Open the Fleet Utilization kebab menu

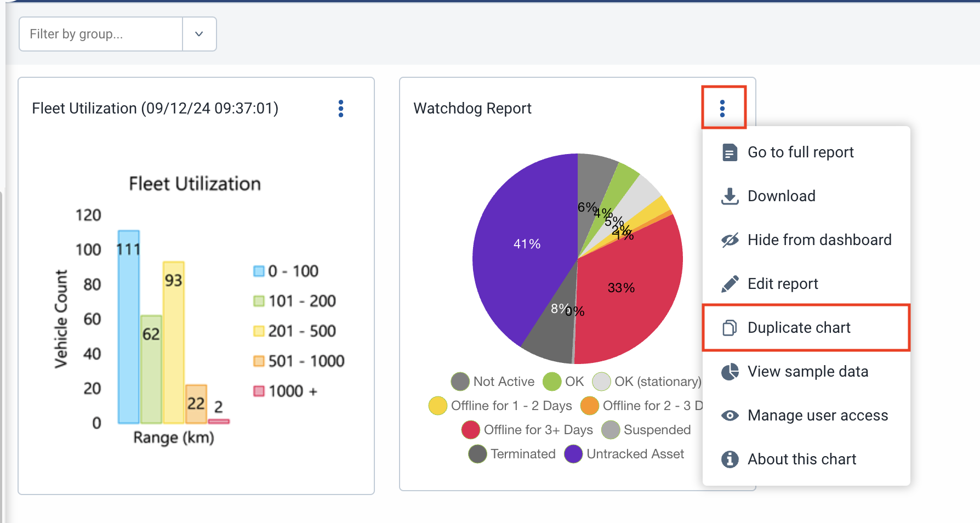click(341, 109)
